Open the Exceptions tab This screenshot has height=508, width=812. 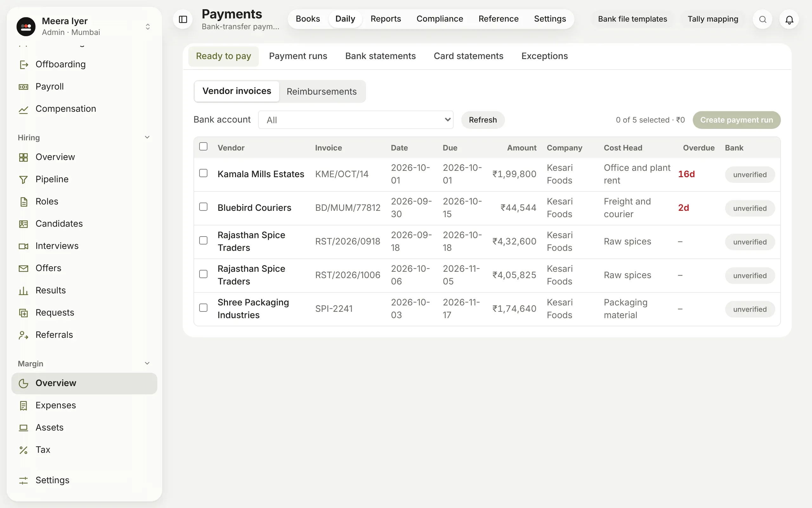pos(545,56)
